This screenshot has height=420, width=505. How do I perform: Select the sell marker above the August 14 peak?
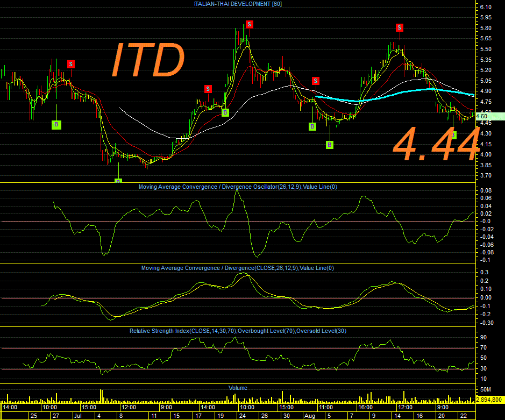400,28
